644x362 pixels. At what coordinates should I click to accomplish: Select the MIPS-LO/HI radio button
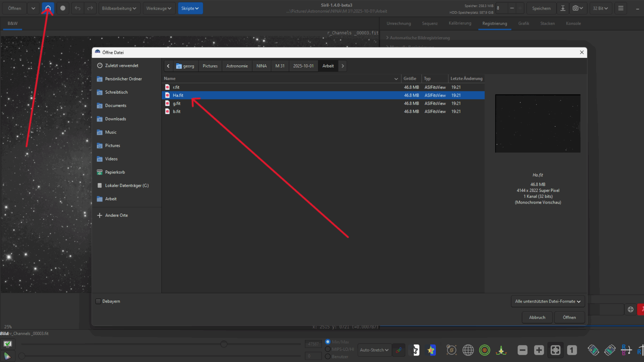(328, 349)
